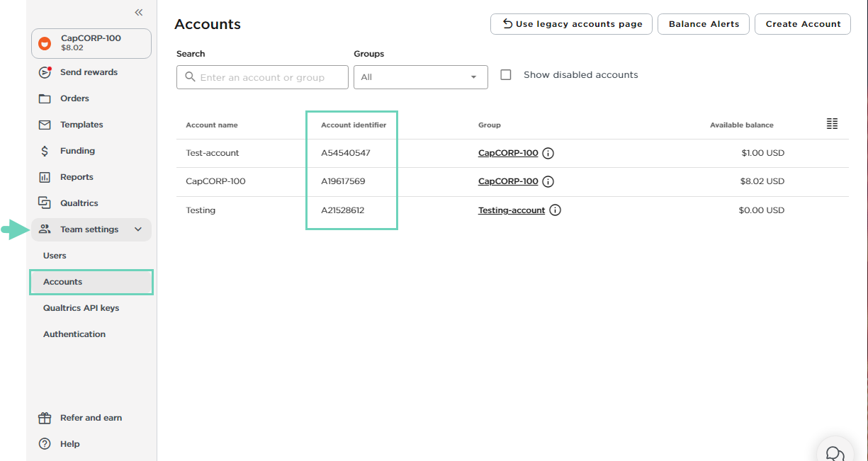Click the info icon beside the first CapCORP-100 group
868x461 pixels.
[548, 152]
